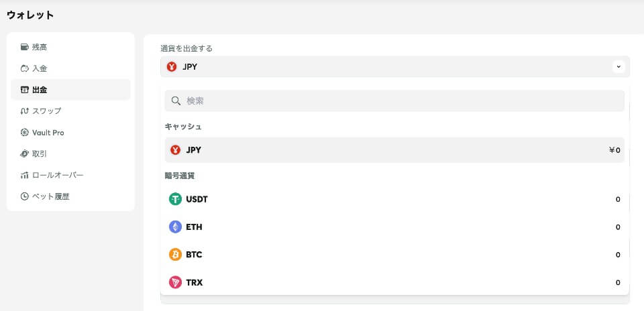
Task: Choose JPY from the cash list
Action: tap(394, 150)
